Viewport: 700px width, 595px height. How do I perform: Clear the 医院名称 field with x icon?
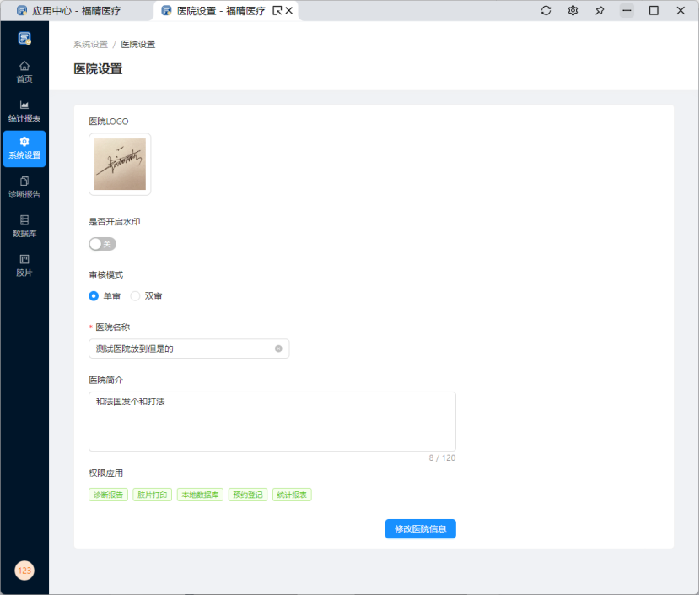pos(278,349)
